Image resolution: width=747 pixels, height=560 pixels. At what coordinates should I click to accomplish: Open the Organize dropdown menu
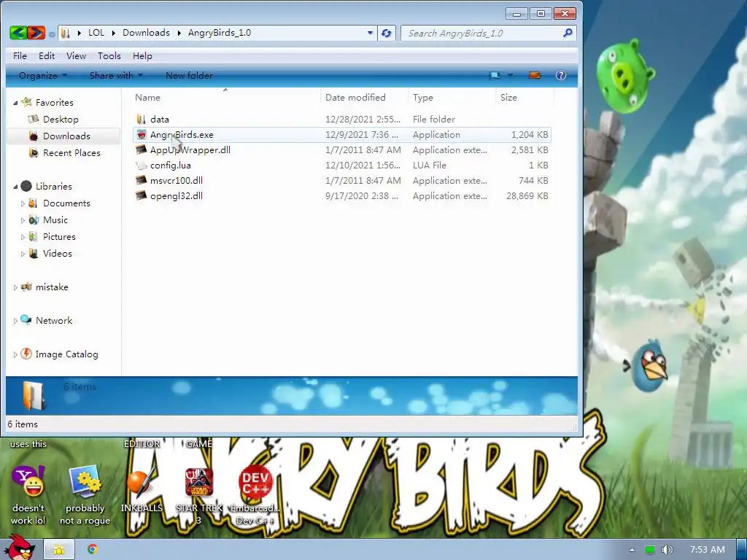pyautogui.click(x=42, y=75)
